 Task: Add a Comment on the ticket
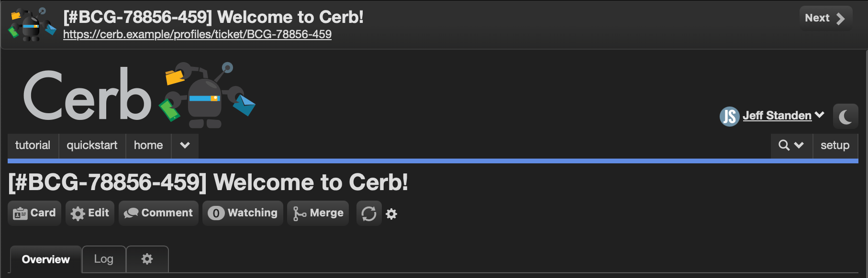pos(158,213)
